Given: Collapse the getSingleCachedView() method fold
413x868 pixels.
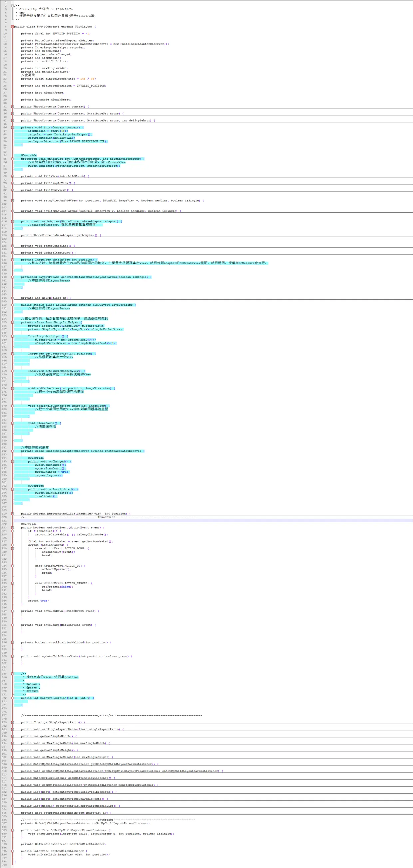Looking at the screenshot, I should [x=12, y=371].
